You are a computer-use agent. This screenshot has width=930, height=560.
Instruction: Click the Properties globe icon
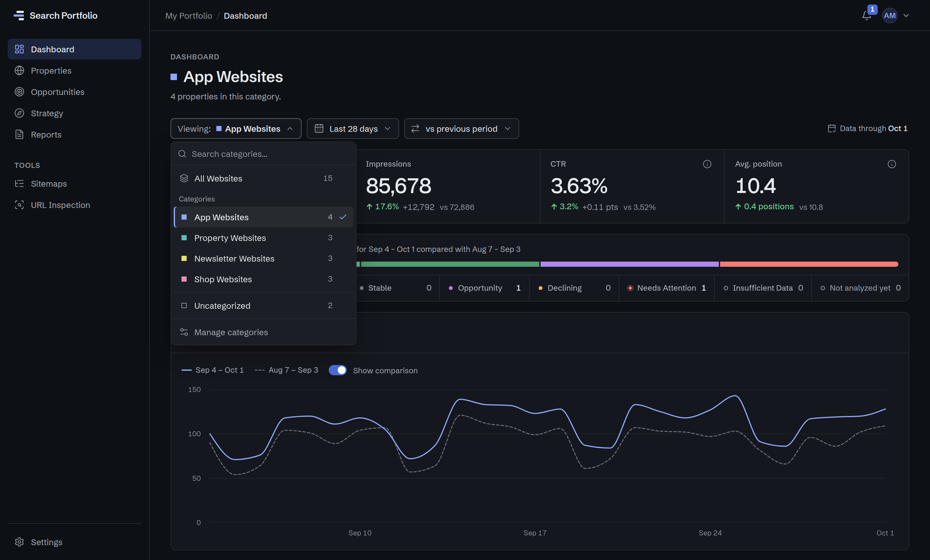(x=19, y=71)
